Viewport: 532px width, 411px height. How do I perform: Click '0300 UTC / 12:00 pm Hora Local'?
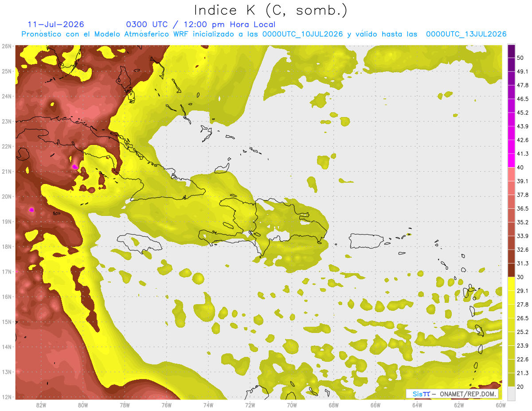point(200,24)
